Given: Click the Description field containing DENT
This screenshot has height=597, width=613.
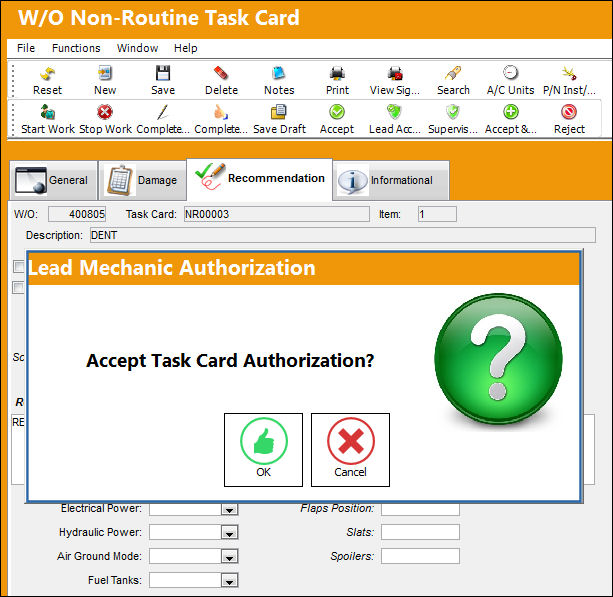Looking at the screenshot, I should point(343,235).
